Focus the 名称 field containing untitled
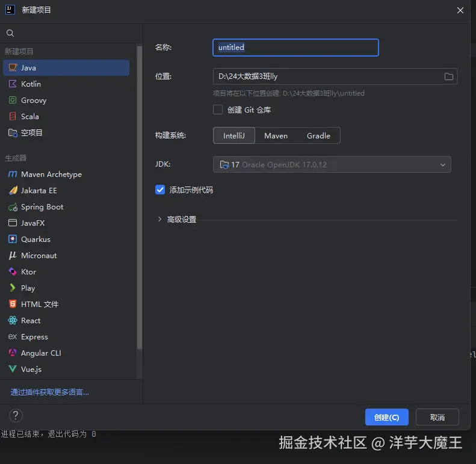This screenshot has width=476, height=464. click(x=295, y=48)
